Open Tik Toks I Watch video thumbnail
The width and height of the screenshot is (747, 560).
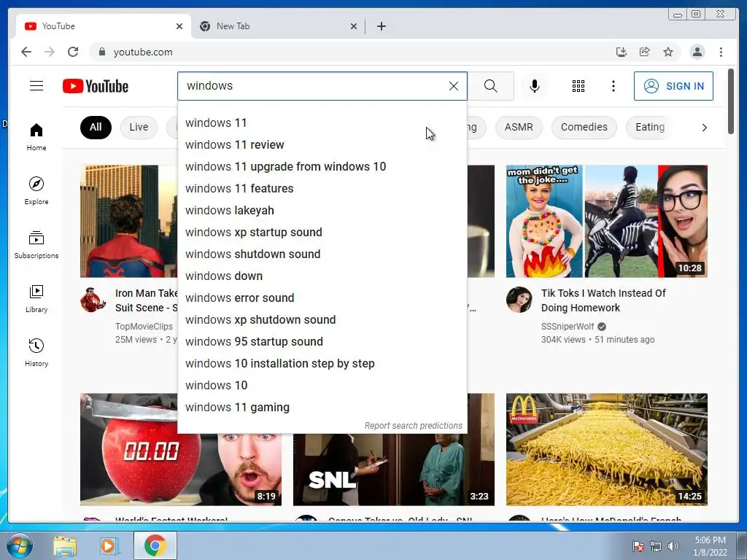(606, 222)
